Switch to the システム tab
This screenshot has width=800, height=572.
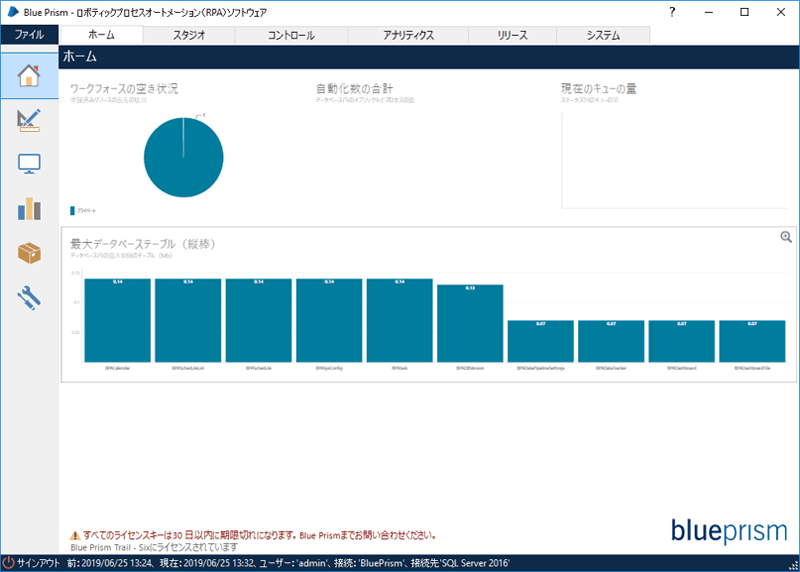pyautogui.click(x=603, y=35)
